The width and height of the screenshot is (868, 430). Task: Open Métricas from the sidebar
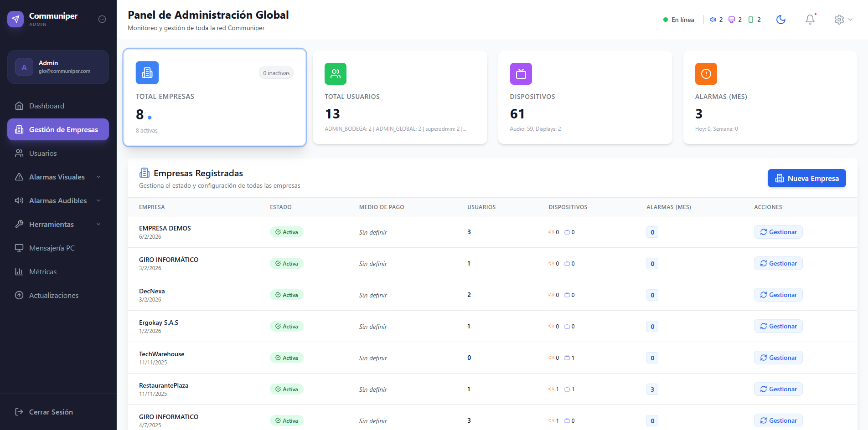pyautogui.click(x=43, y=271)
